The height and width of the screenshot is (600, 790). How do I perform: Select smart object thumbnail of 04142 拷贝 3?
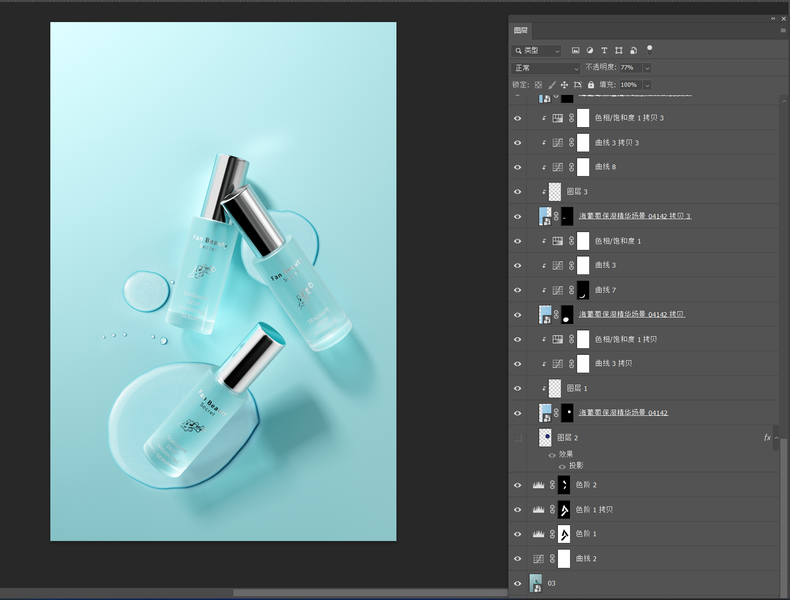tap(545, 216)
